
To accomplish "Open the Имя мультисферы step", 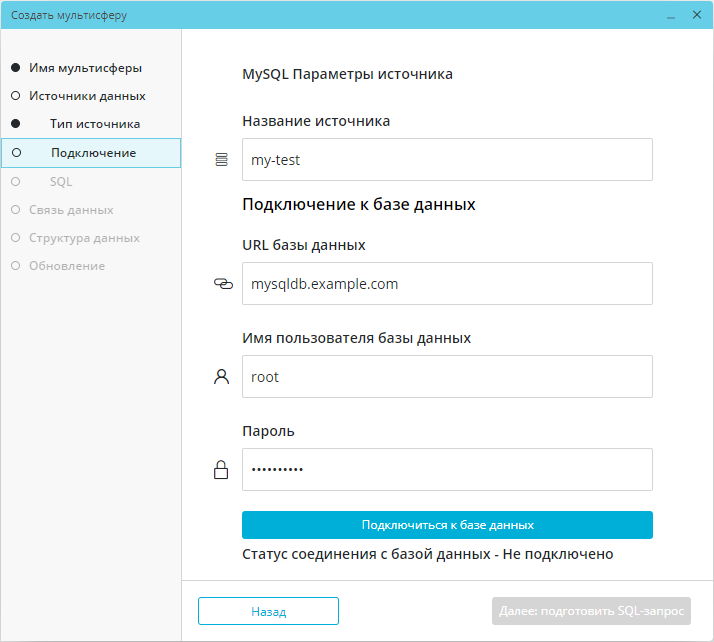I will (86, 68).
